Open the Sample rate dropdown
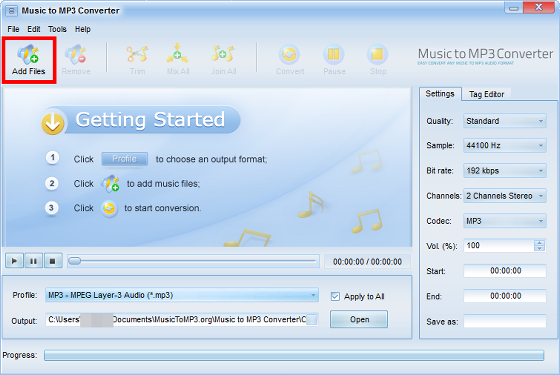 pyautogui.click(x=505, y=146)
